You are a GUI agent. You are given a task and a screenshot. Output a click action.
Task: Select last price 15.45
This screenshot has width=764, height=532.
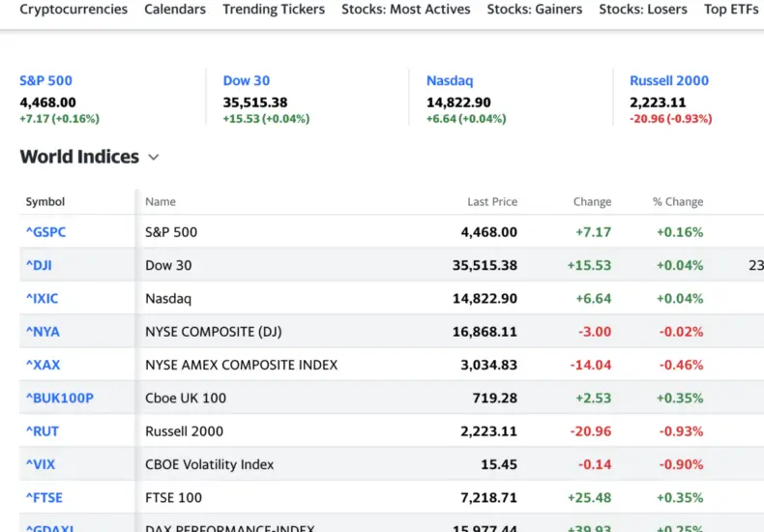[x=499, y=464]
